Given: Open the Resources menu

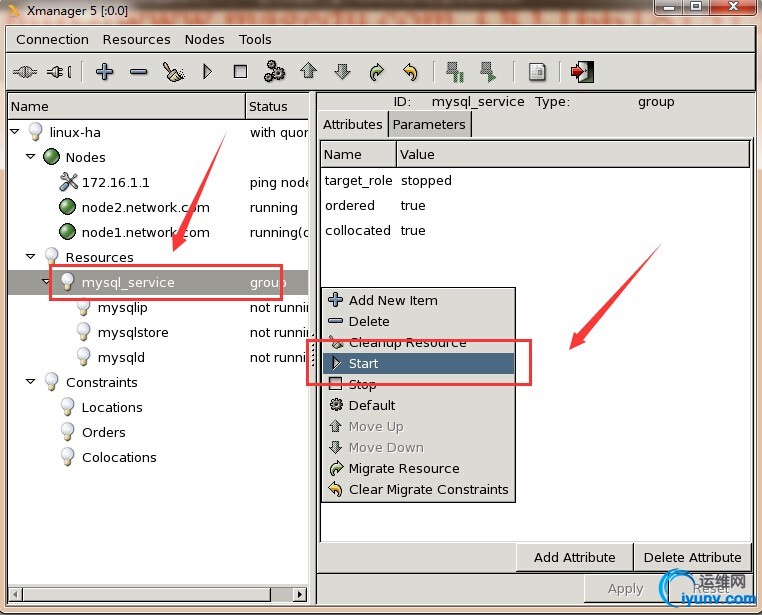Looking at the screenshot, I should 137,39.
